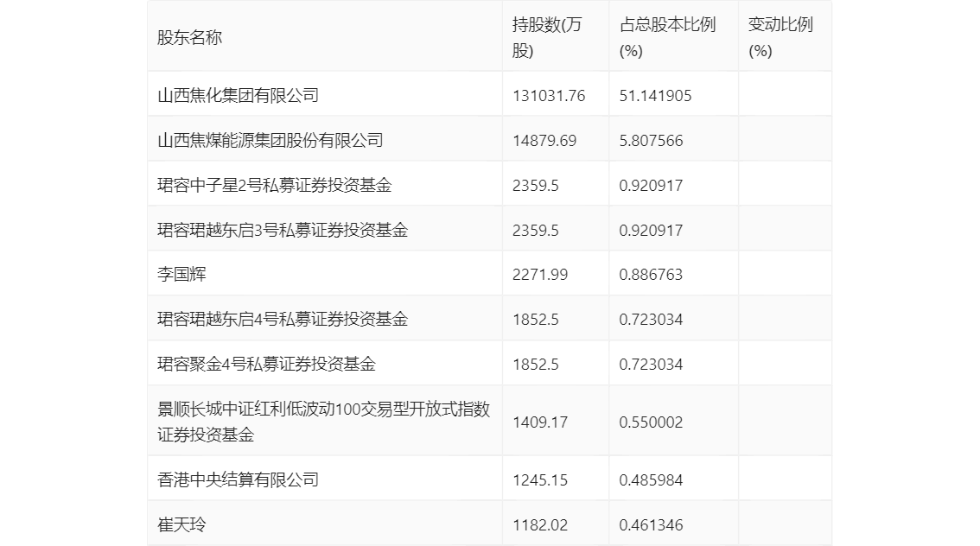Click the holding value 1409.17
This screenshot has height=546, width=980.
pyautogui.click(x=540, y=422)
